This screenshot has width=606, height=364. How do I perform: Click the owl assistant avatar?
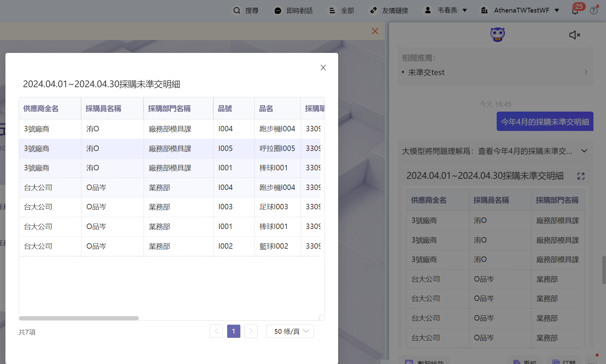pyautogui.click(x=497, y=35)
